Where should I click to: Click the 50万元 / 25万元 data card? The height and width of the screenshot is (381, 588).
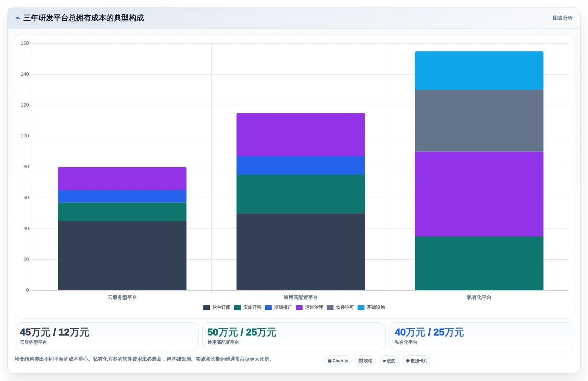click(x=294, y=336)
